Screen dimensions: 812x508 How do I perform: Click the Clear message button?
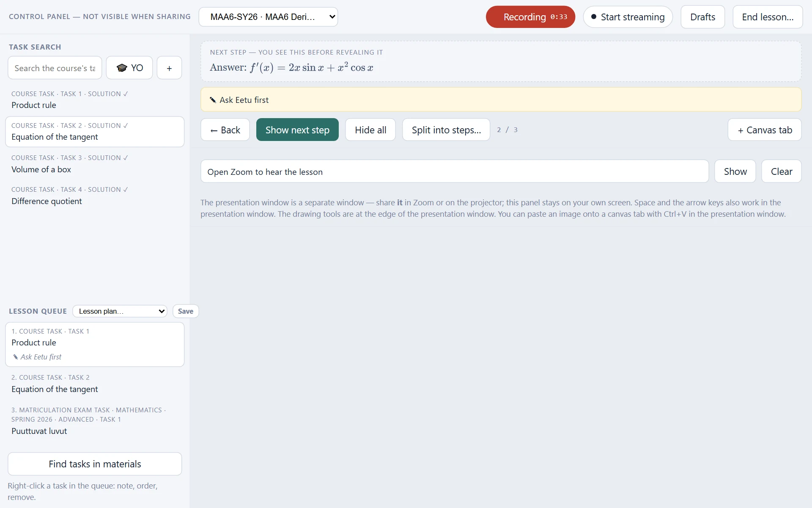tap(781, 171)
